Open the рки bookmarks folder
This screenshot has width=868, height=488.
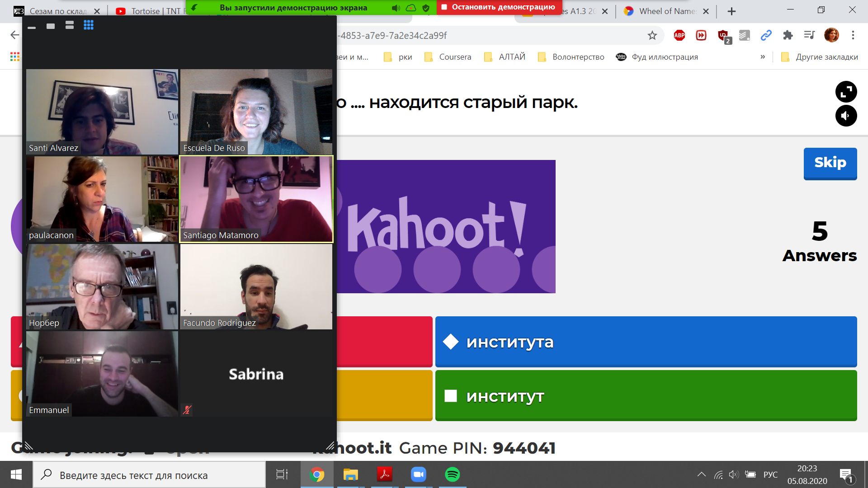(398, 57)
